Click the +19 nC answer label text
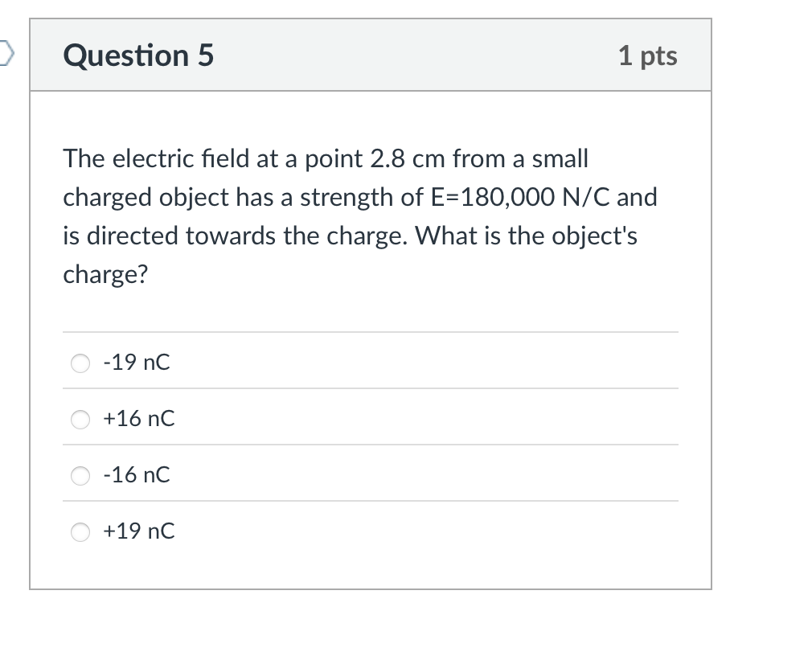 point(138,531)
